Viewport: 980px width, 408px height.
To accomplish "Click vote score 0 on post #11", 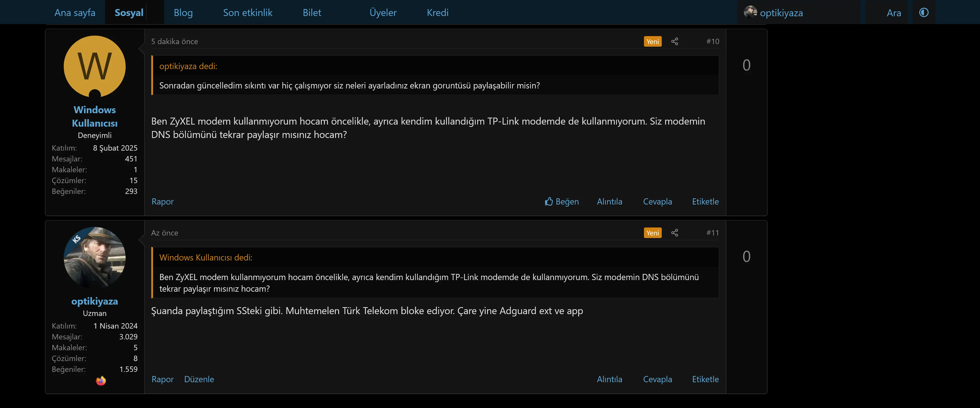I will (x=746, y=256).
